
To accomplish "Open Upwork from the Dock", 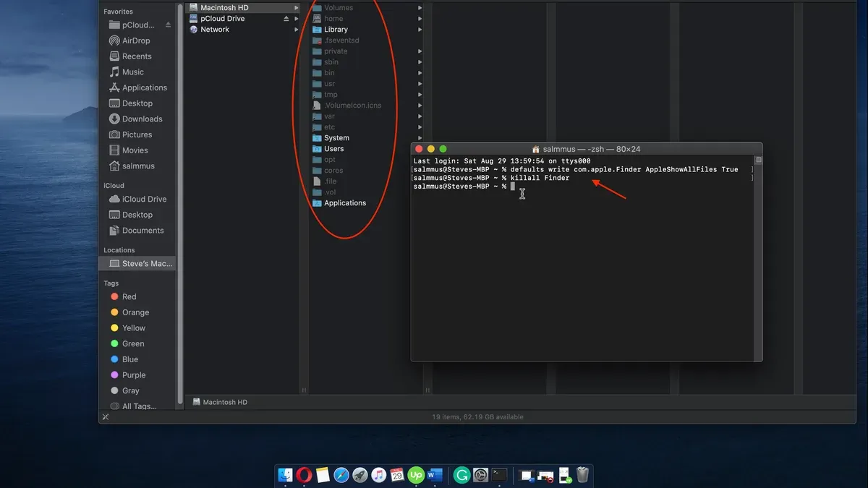I will coord(416,475).
